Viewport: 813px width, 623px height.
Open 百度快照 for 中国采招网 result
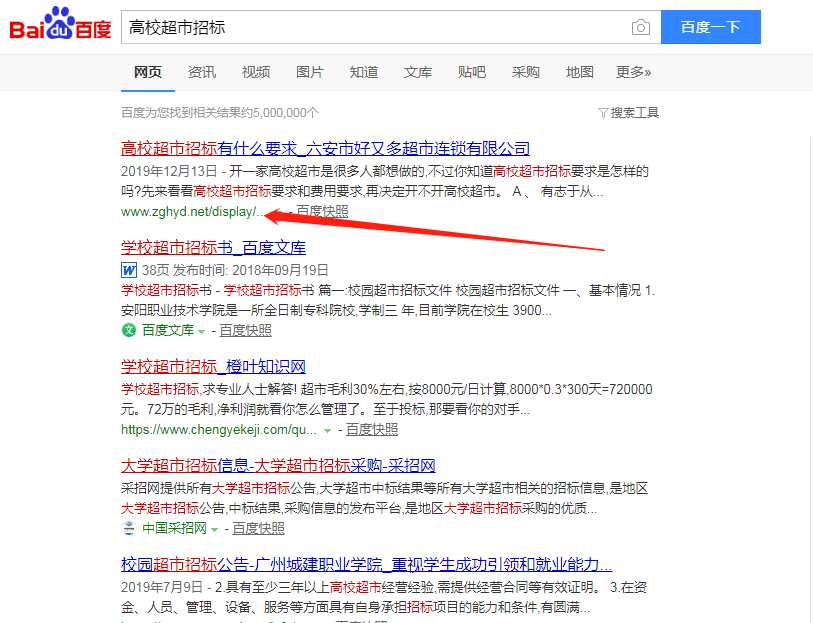(258, 528)
